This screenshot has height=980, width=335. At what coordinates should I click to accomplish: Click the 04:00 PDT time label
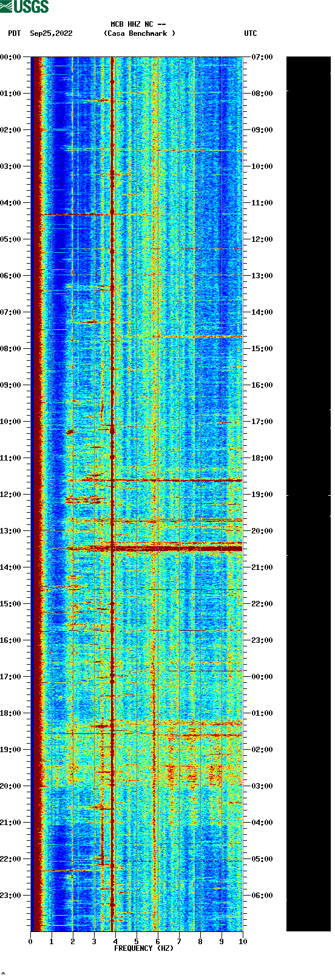(11, 203)
